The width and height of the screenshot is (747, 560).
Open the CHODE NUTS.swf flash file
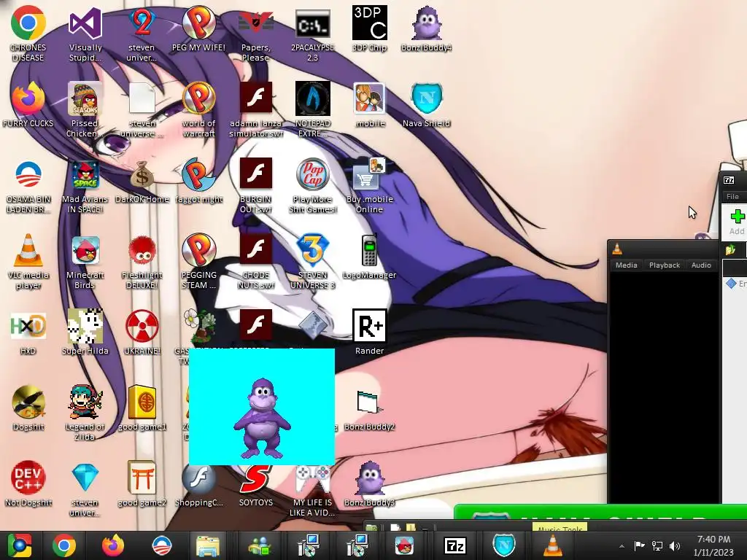(x=256, y=251)
